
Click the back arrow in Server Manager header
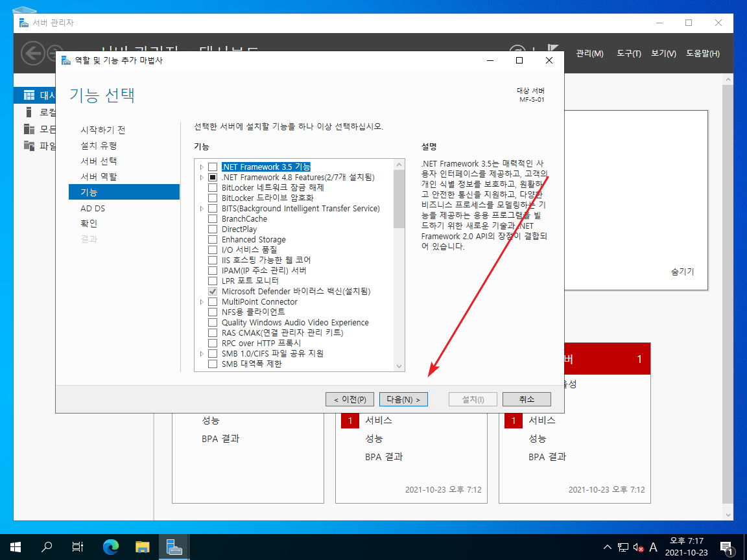point(33,53)
